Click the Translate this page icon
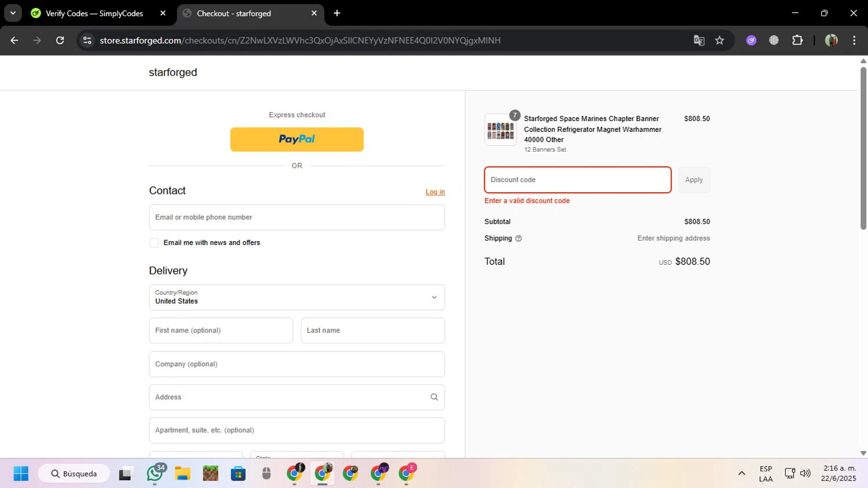Viewport: 868px width, 488px height. point(699,41)
